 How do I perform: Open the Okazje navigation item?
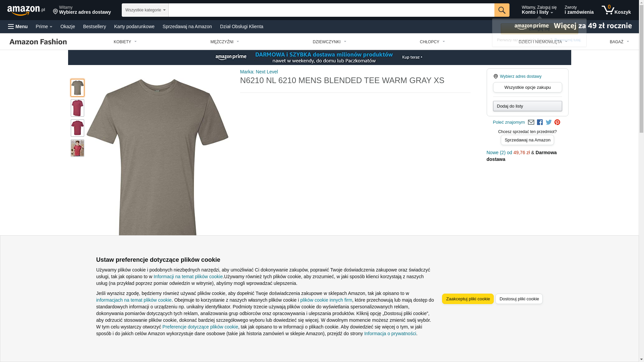click(68, 26)
